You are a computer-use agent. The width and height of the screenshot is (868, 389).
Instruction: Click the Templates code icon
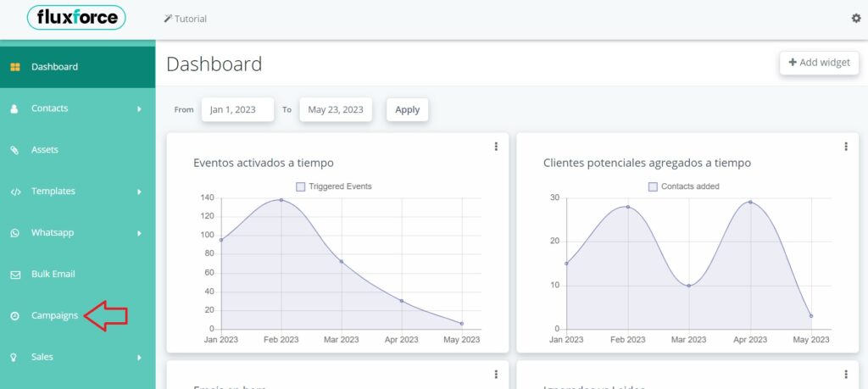pyautogui.click(x=15, y=192)
